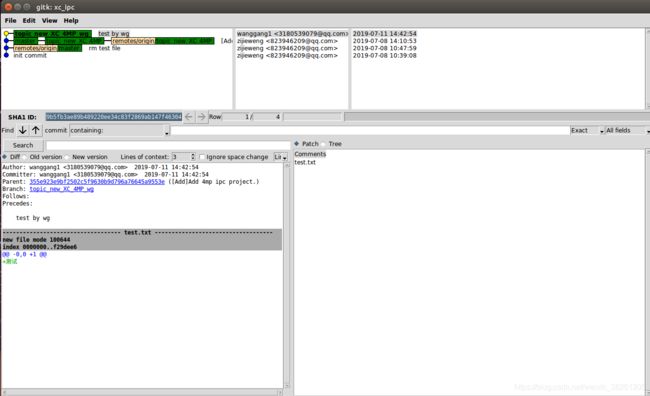
Task: Select the 'test by wg' commit
Action: [x=114, y=34]
